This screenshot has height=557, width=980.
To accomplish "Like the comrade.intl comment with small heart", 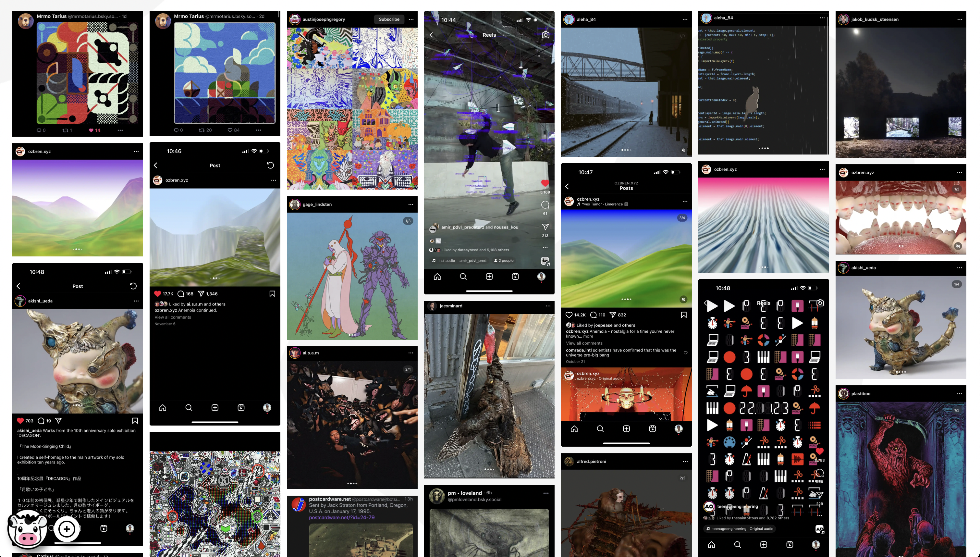I will click(686, 353).
